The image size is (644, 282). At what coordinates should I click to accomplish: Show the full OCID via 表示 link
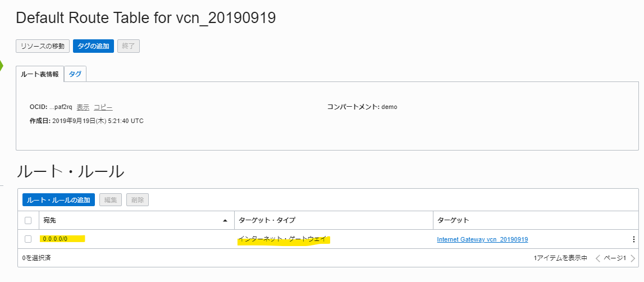[x=83, y=107]
